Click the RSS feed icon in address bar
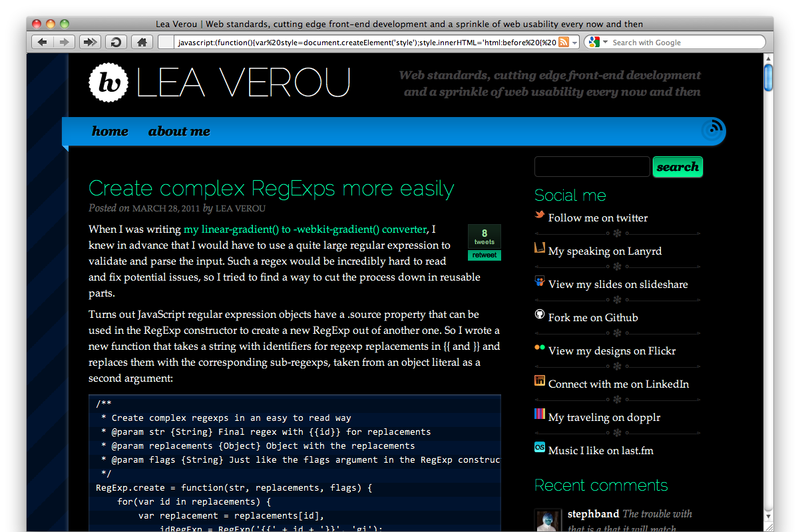Viewport: 800px width, 532px height. pos(564,43)
